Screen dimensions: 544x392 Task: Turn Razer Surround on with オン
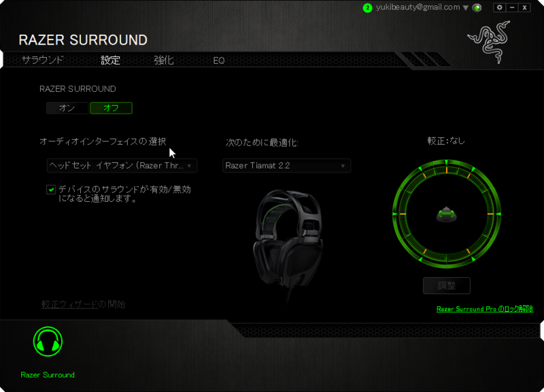67,108
